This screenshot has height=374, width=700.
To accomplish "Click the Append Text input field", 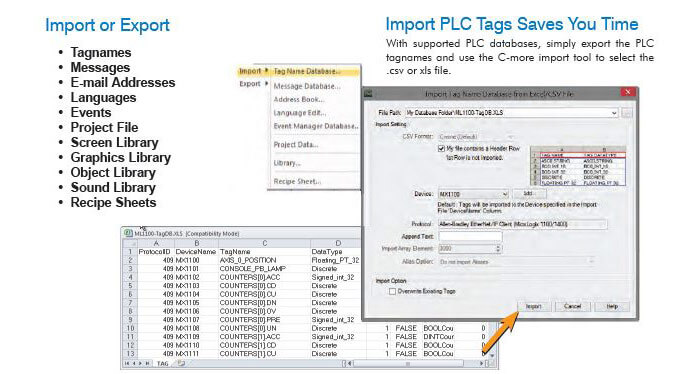I will (x=471, y=237).
